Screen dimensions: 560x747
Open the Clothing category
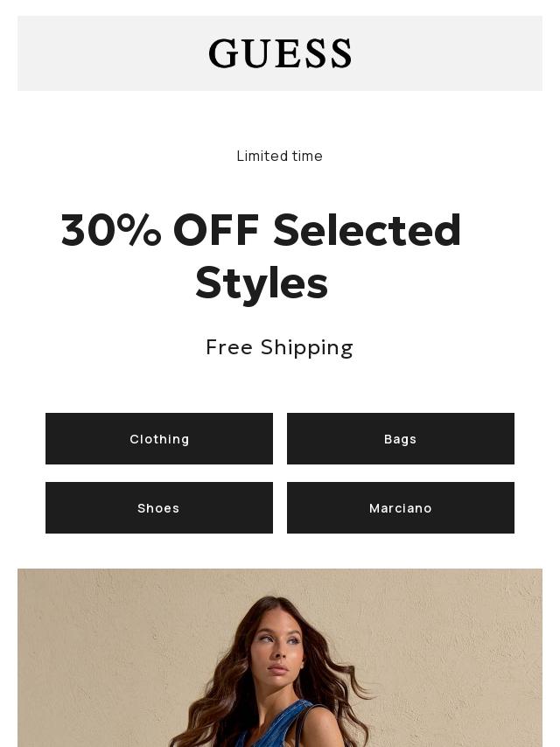pos(159,439)
